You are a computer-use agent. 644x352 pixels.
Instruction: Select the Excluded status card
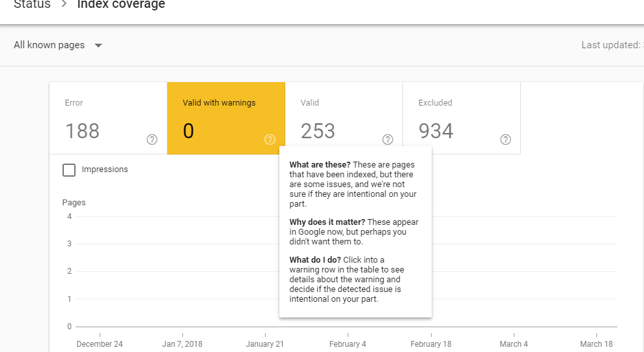[x=462, y=119]
